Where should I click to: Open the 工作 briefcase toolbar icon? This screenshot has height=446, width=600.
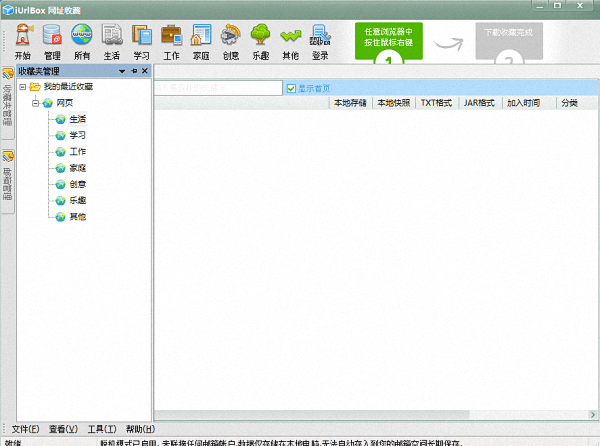click(171, 41)
